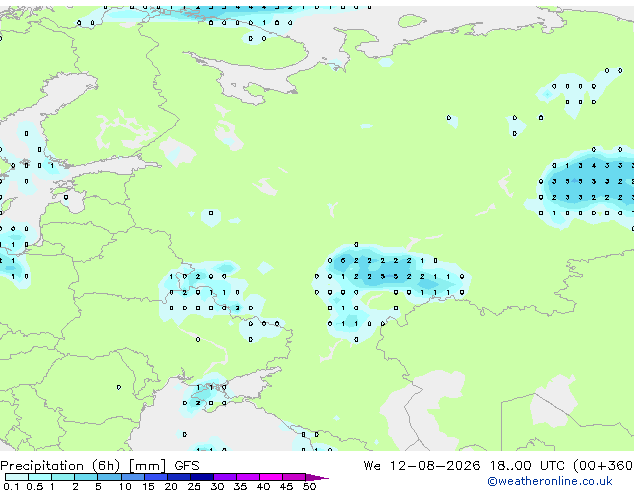Click the '15' legend scale value
Viewport: 634px width, 490px height.
click(148, 486)
